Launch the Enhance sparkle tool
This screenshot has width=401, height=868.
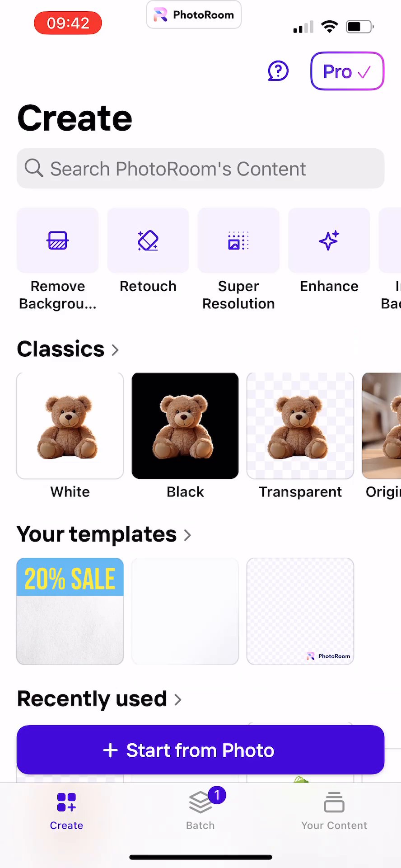point(329,241)
